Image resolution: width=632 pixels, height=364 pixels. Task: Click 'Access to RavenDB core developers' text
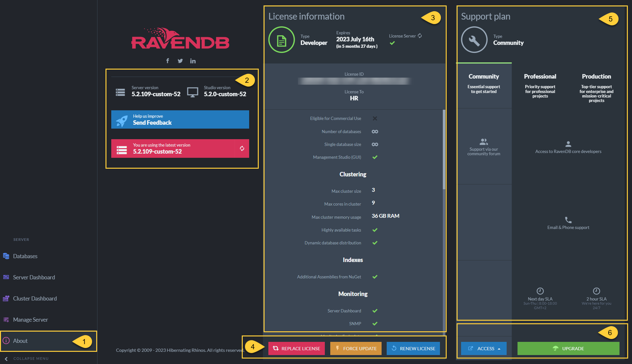point(568,151)
